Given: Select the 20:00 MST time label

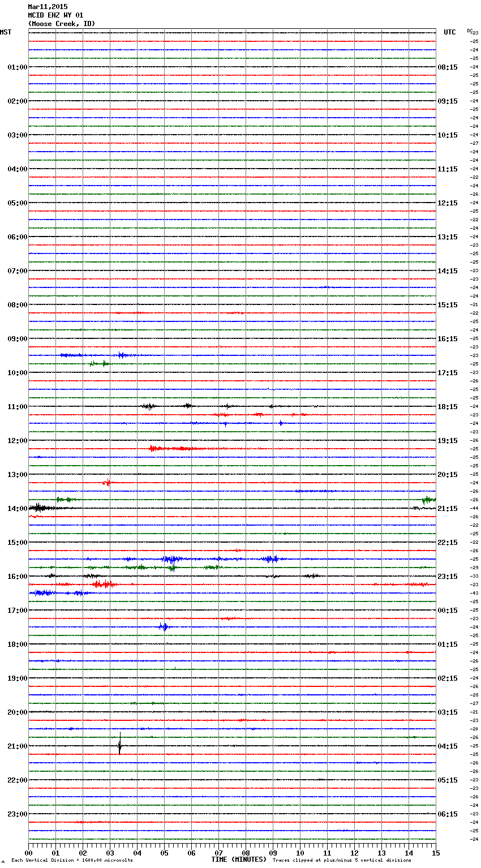Looking at the screenshot, I should (18, 712).
